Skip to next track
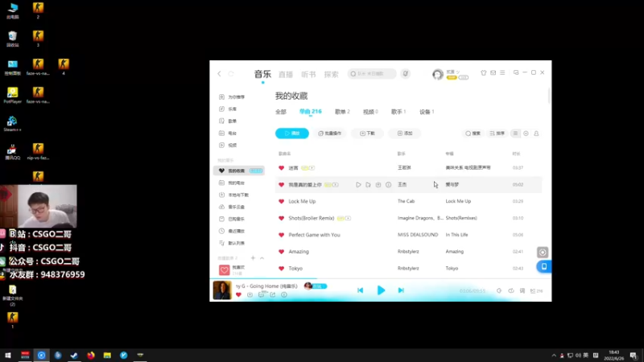This screenshot has width=644, height=362. (401, 290)
